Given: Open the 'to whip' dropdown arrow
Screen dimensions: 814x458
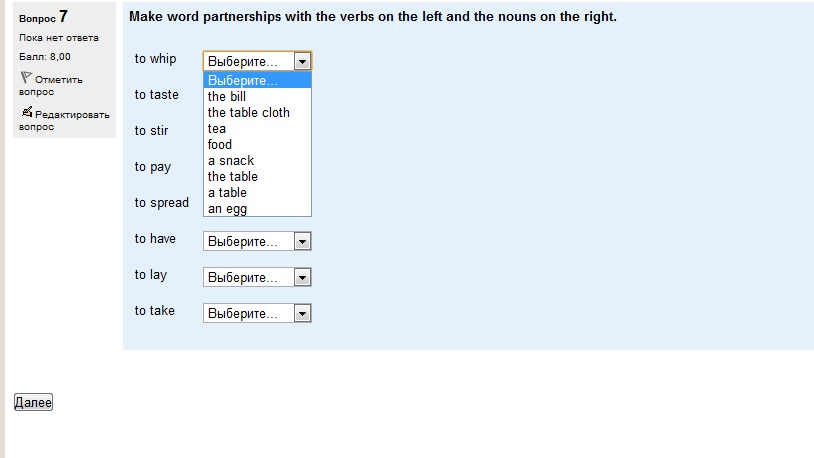Looking at the screenshot, I should tap(302, 61).
